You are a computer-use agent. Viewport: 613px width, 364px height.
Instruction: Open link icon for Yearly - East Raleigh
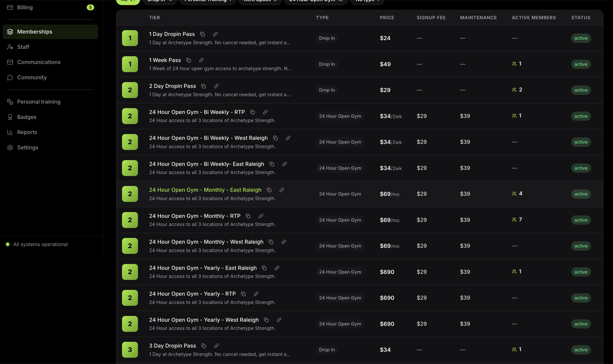pyautogui.click(x=277, y=268)
